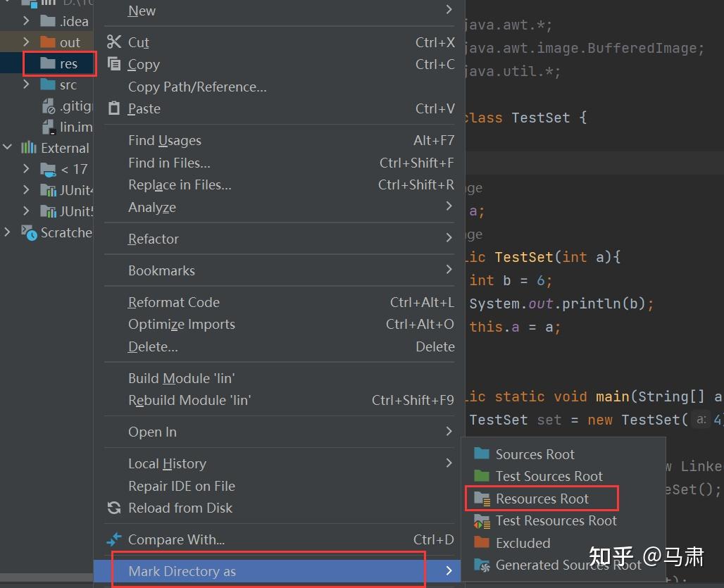Click the .idea folder icon
Viewport: 724px width, 588px height.
tap(48, 20)
